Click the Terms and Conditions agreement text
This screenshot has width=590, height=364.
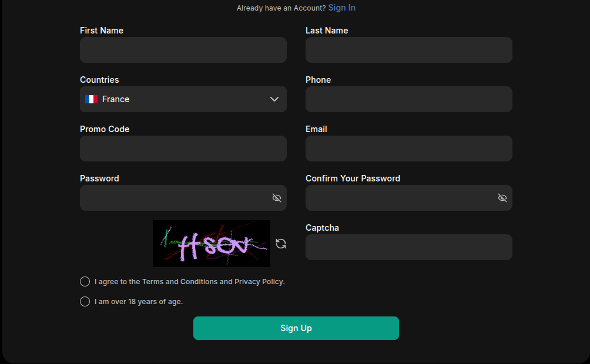click(x=190, y=282)
